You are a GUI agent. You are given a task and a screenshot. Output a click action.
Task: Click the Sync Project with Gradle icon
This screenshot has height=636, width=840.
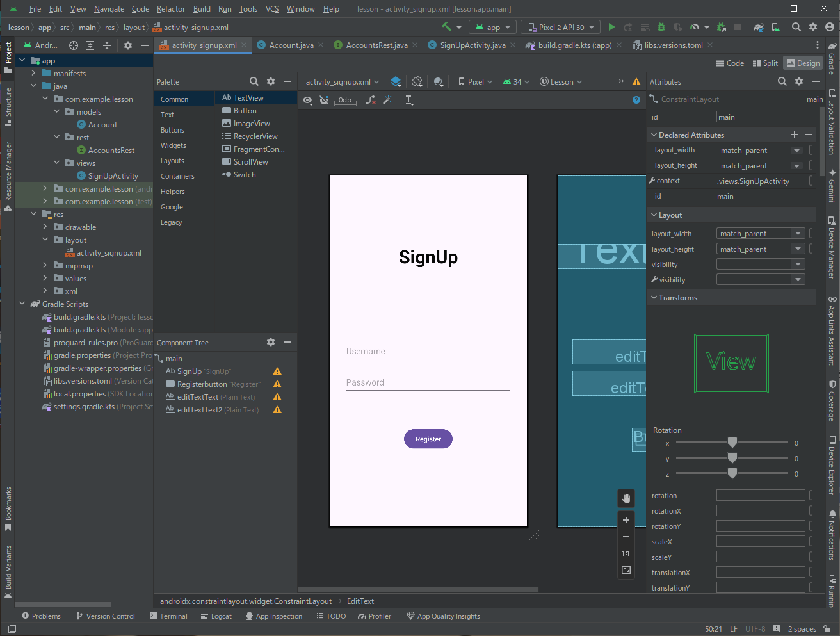759,27
